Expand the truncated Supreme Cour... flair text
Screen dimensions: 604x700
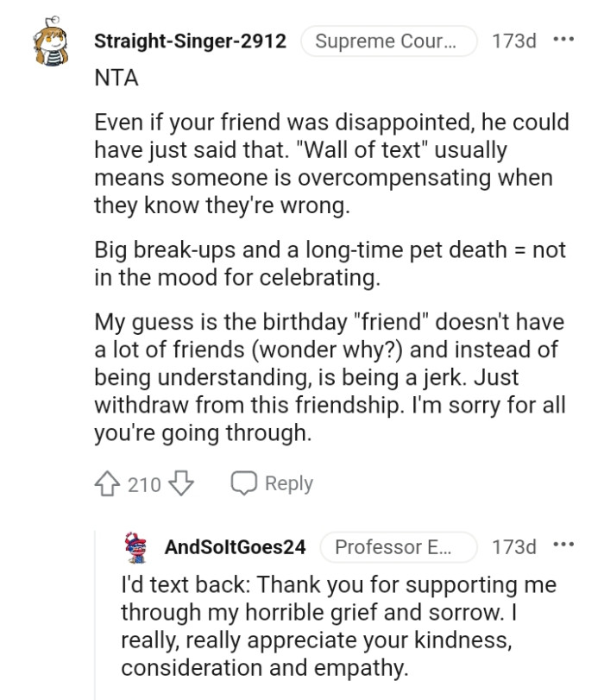(x=389, y=40)
